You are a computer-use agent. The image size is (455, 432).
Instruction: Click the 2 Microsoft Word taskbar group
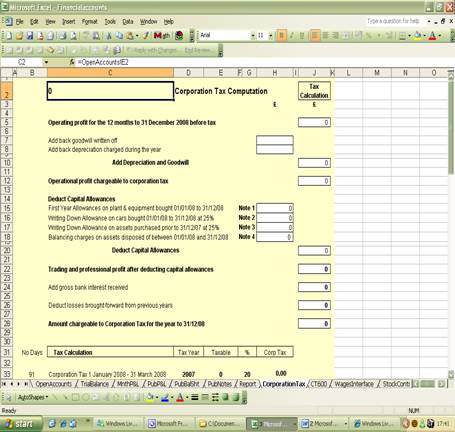324,424
